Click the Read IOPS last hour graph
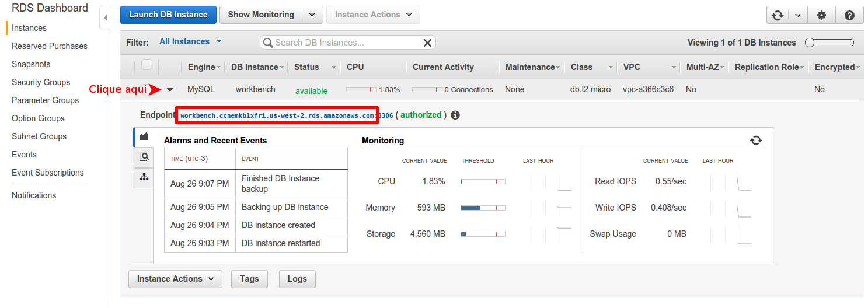 [731, 182]
